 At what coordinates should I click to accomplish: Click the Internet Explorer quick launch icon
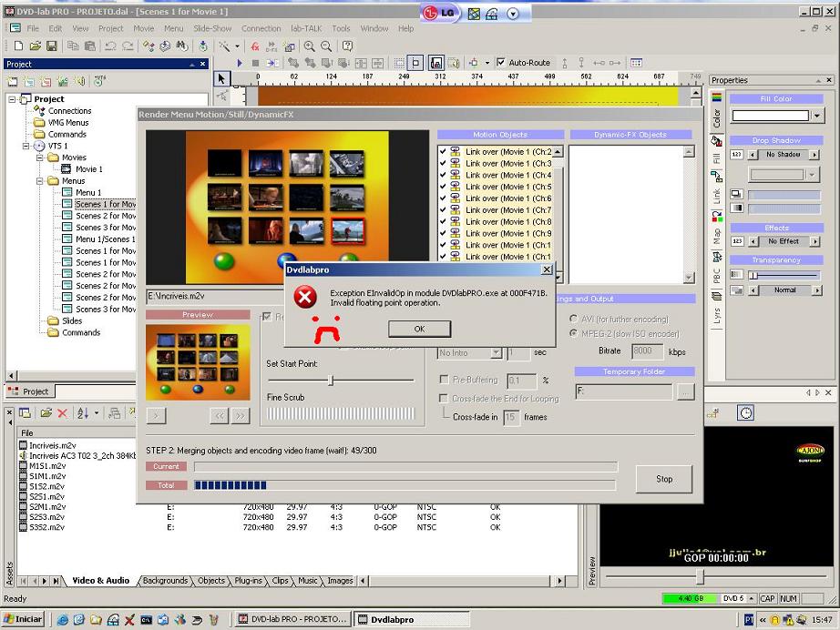(63, 620)
